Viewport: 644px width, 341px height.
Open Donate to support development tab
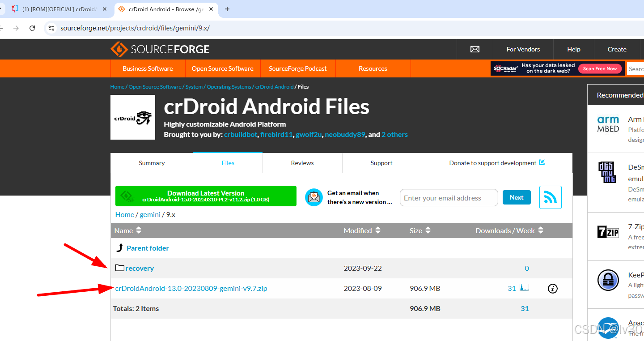click(x=496, y=163)
